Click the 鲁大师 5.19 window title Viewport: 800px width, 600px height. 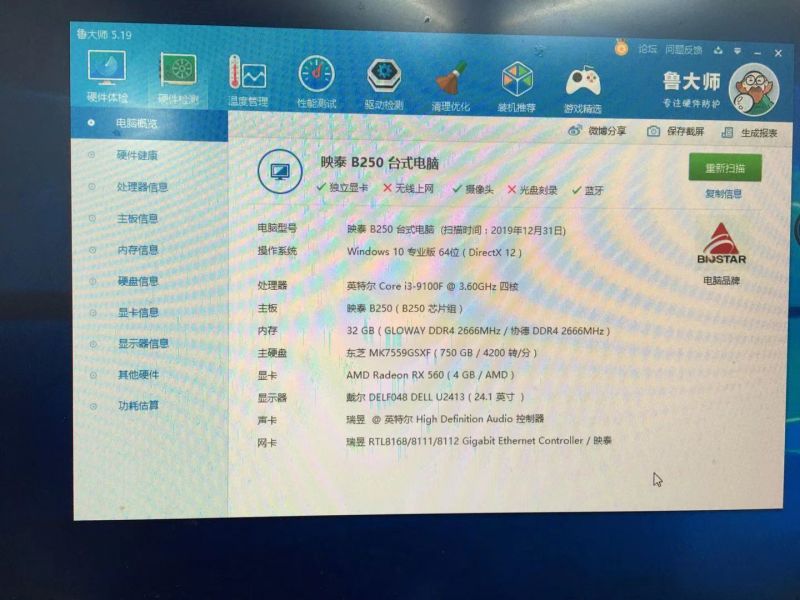click(104, 34)
